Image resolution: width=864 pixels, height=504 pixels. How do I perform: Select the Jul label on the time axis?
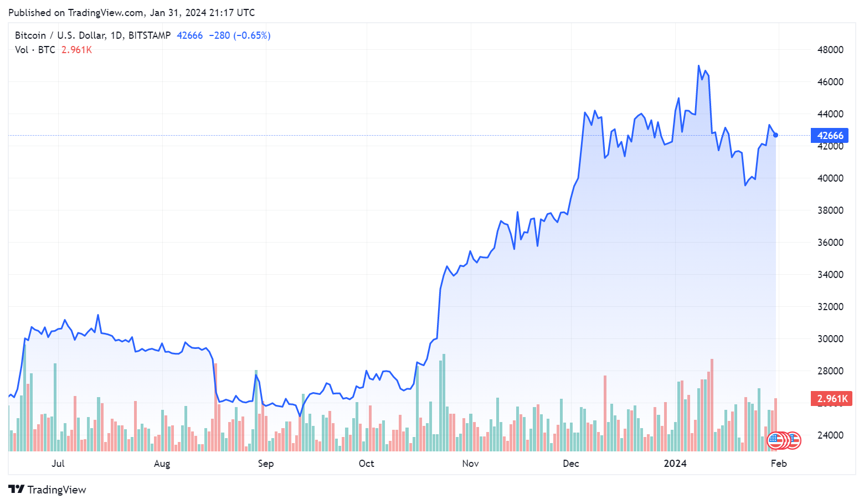click(58, 464)
